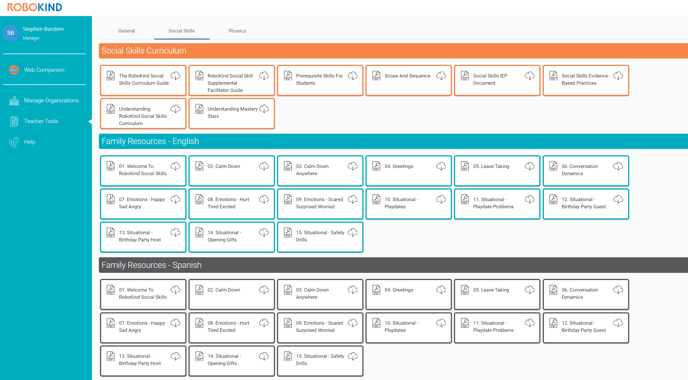Download English 13. Situational - Birthday Party Host
Screen dimensions: 688x380
click(x=176, y=233)
